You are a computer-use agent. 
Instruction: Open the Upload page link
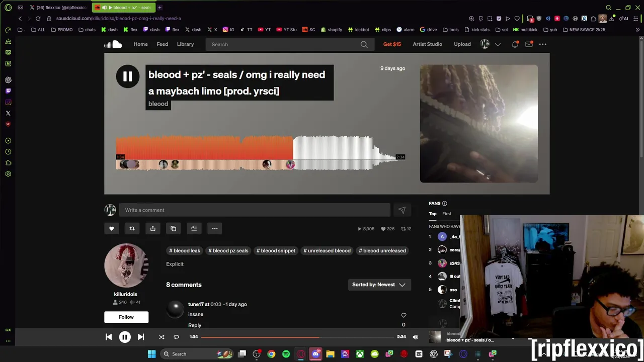(x=462, y=44)
